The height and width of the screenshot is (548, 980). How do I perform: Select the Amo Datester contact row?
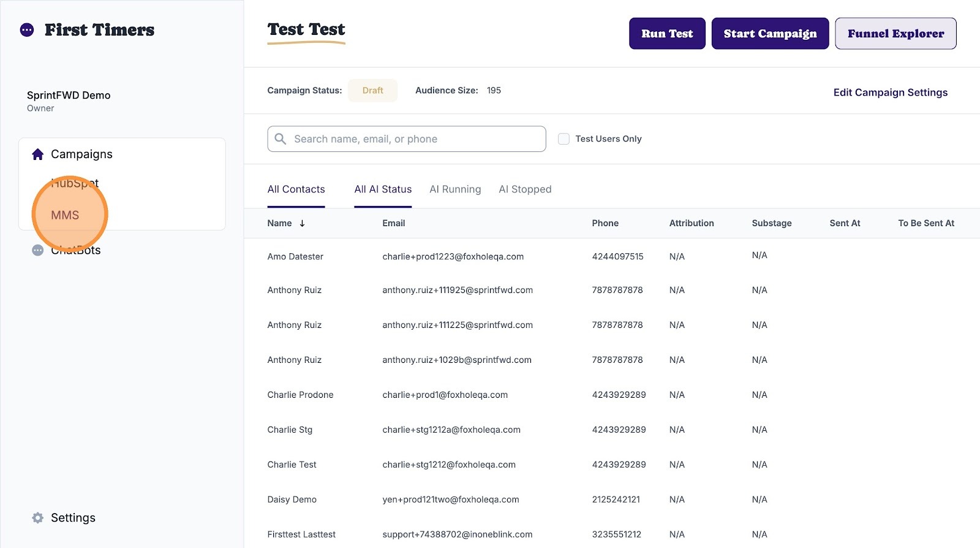pos(612,257)
